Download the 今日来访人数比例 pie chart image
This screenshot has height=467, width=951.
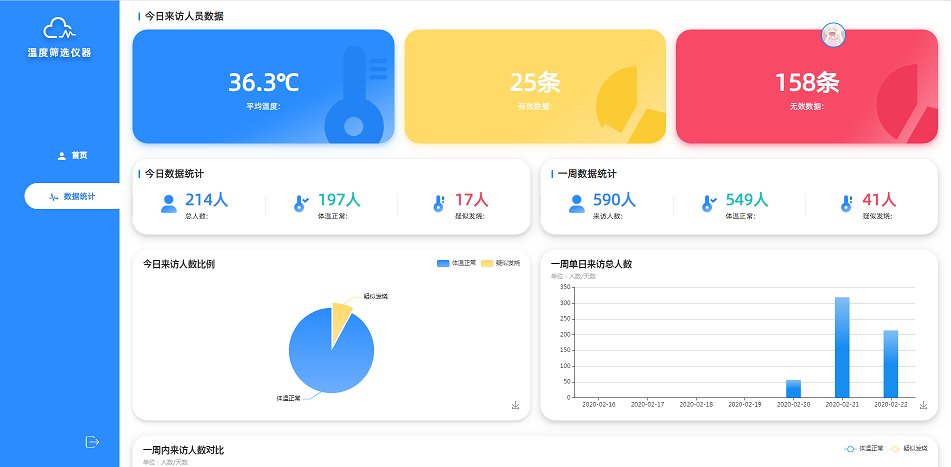pyautogui.click(x=515, y=405)
